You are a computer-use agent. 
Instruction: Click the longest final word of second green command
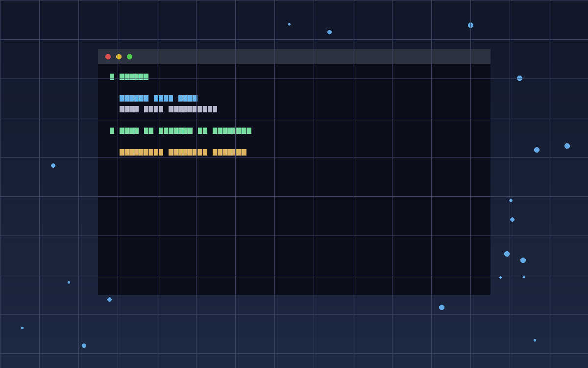point(232,131)
